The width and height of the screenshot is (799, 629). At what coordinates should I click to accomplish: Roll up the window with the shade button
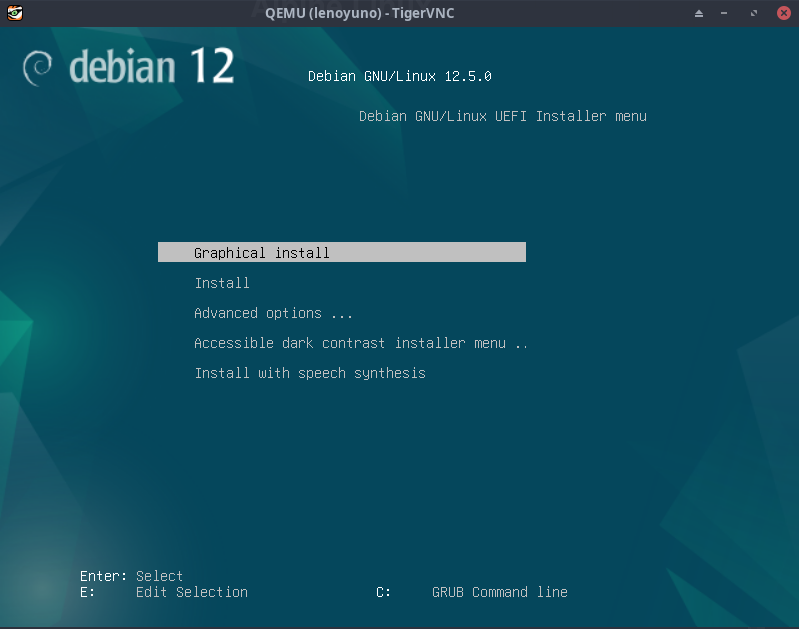(x=700, y=13)
